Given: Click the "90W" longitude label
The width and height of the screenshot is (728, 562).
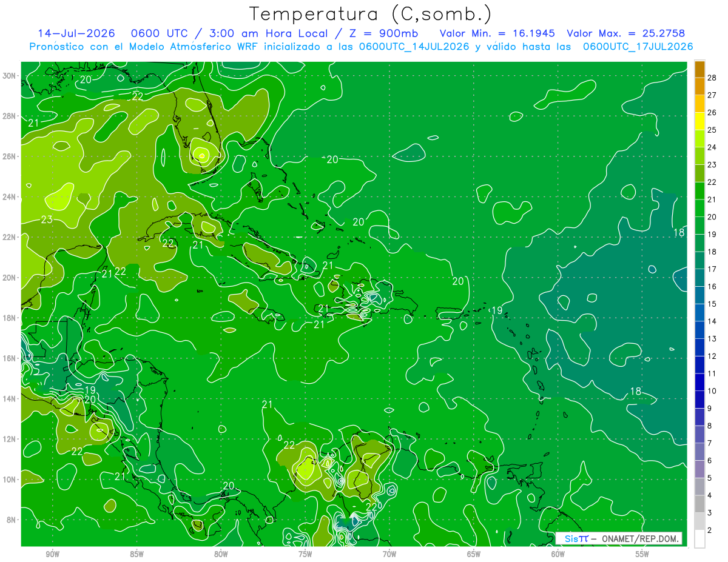Looking at the screenshot, I should tap(53, 554).
